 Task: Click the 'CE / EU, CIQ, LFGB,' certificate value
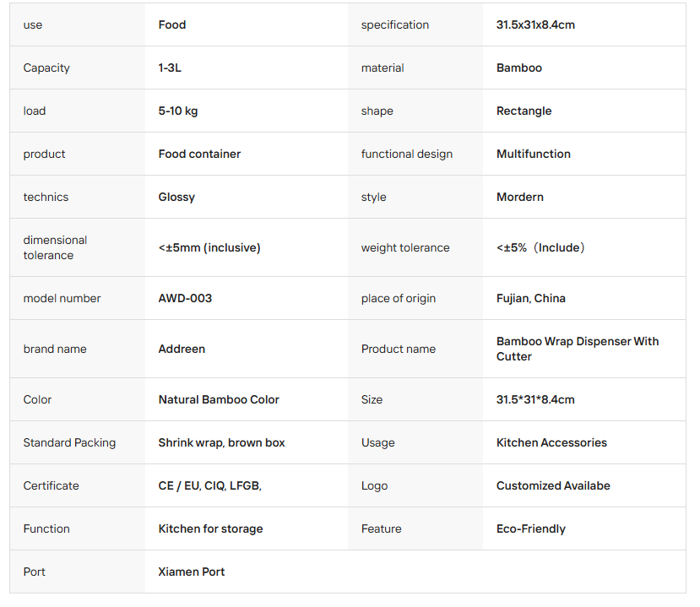209,485
